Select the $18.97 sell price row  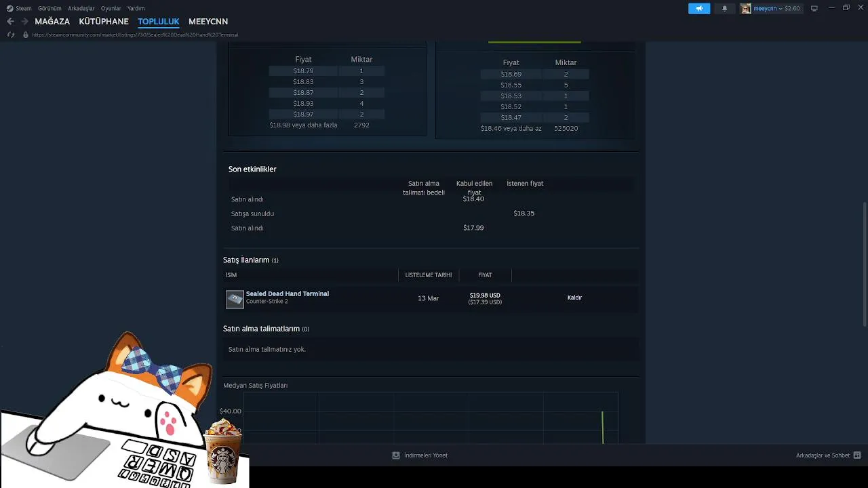327,114
